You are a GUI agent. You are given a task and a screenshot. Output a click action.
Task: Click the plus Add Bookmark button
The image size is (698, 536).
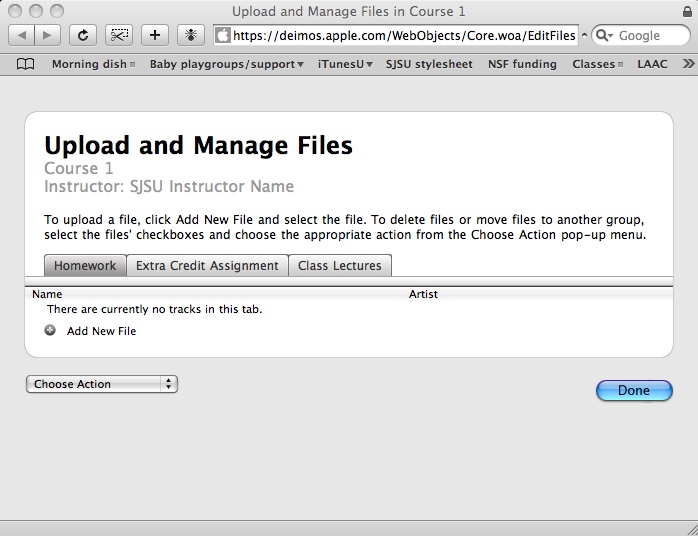point(154,35)
